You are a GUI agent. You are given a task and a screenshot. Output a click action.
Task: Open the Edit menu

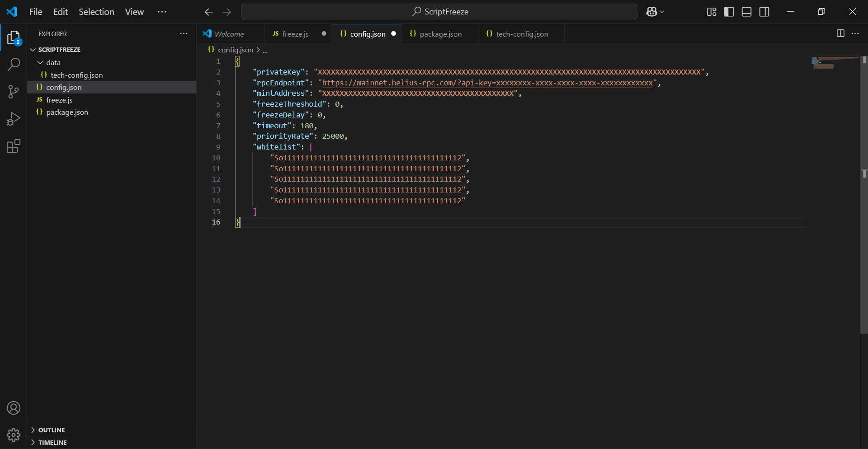tap(61, 12)
